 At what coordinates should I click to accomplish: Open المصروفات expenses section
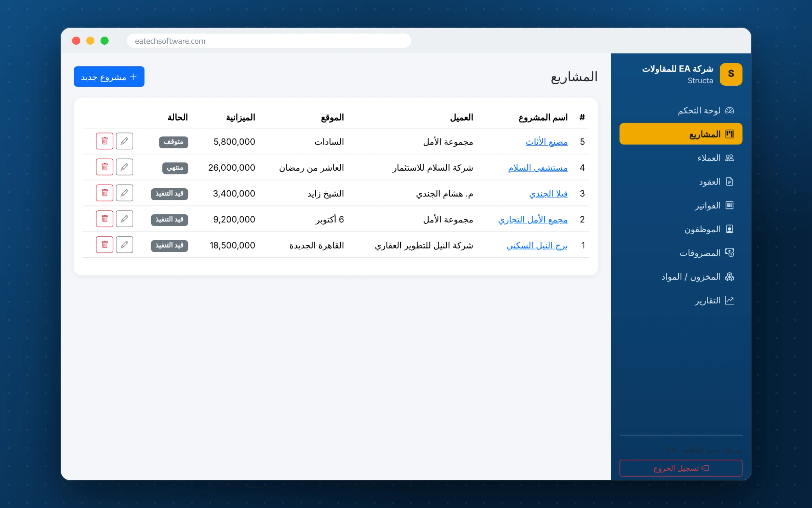click(x=681, y=253)
